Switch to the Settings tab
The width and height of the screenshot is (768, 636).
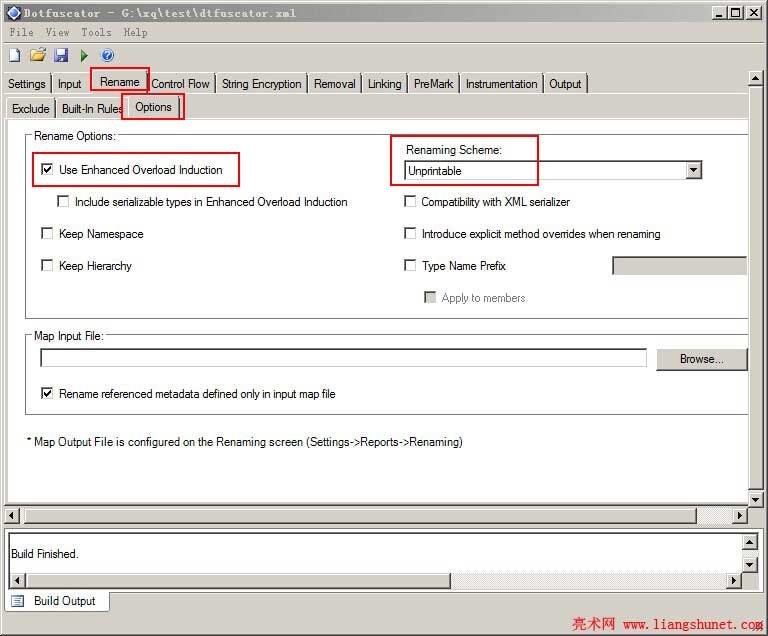[26, 84]
